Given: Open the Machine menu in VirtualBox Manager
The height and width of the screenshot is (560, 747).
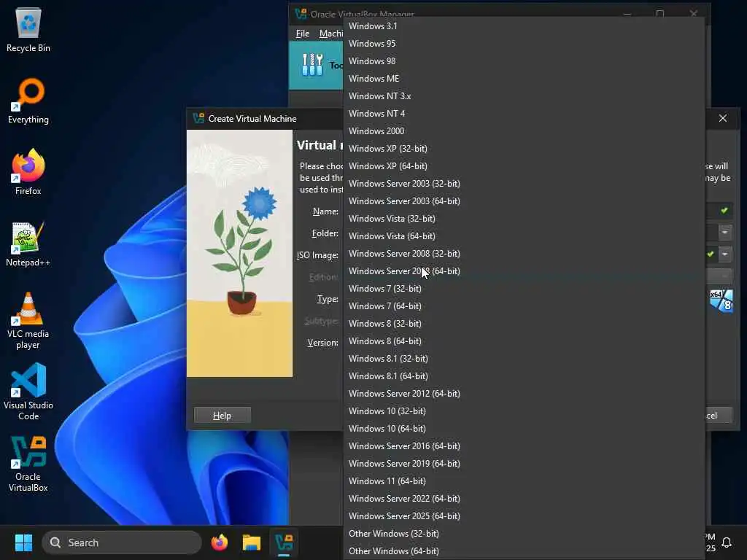Looking at the screenshot, I should tap(331, 34).
